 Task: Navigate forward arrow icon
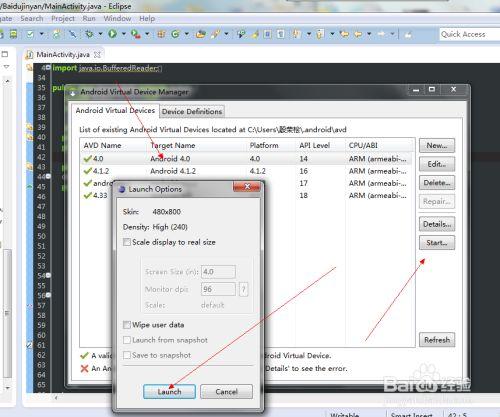(382, 34)
